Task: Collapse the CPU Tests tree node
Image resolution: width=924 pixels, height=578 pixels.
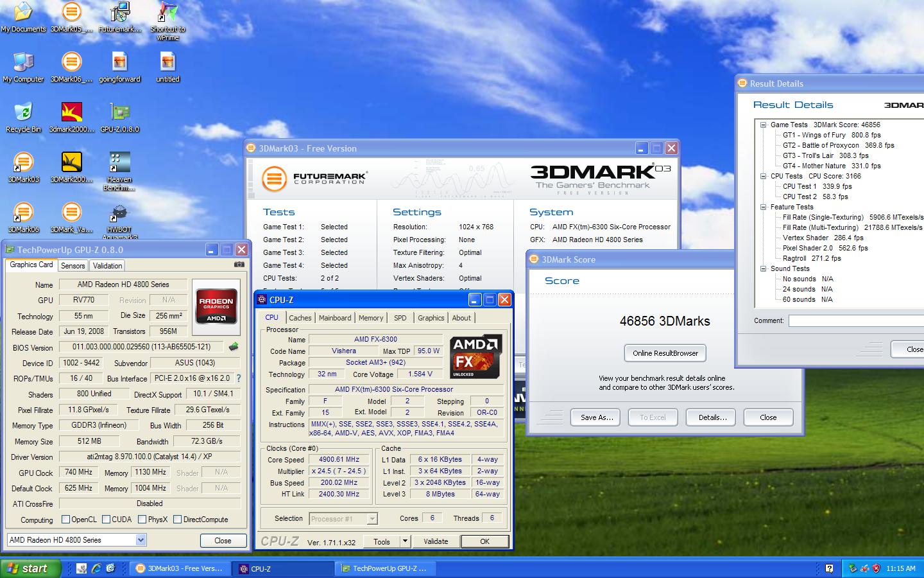Action: click(x=763, y=177)
